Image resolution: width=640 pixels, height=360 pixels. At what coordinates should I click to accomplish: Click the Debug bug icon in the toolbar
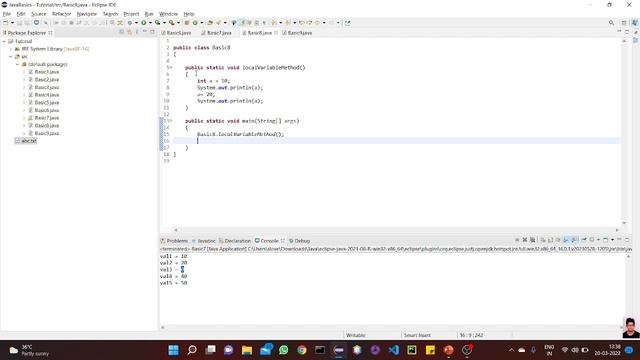130,23
